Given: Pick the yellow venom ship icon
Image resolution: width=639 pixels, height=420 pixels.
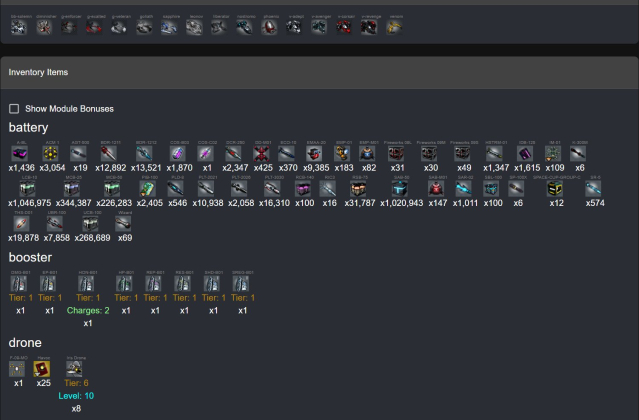Looking at the screenshot, I should [x=394, y=27].
